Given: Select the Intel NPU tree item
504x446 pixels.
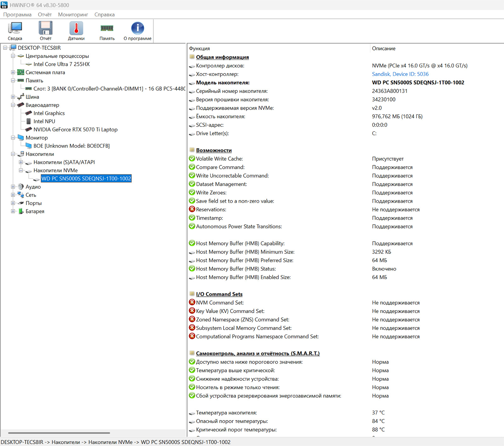Looking at the screenshot, I should click(x=44, y=121).
